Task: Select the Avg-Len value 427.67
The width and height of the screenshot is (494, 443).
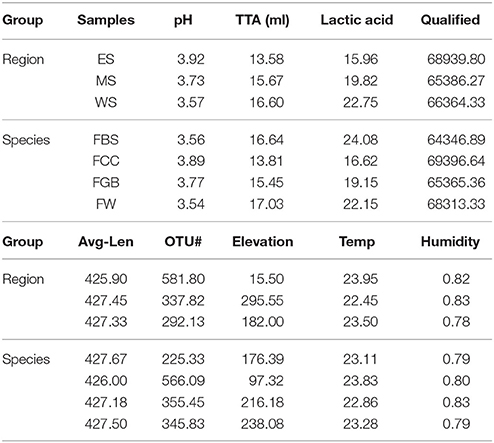Action: click(106, 359)
